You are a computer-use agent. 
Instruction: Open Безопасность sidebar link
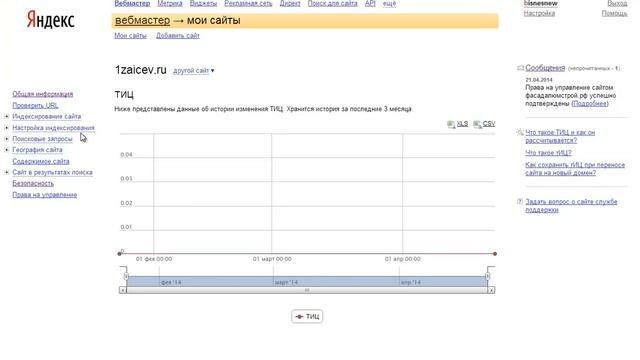click(x=33, y=183)
